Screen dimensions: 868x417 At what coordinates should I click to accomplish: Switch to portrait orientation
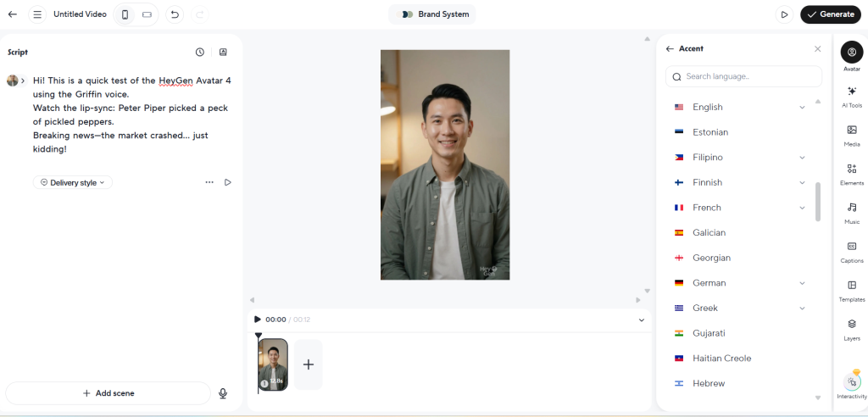[125, 14]
